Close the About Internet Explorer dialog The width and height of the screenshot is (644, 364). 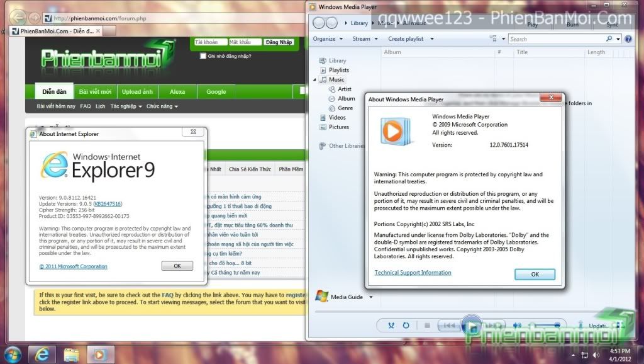pyautogui.click(x=193, y=132)
